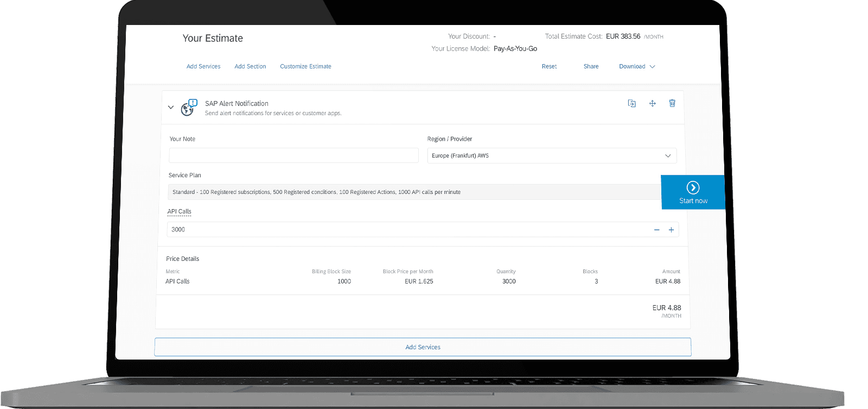Screen dimensions: 868x409
Task: Click the copy service icon in SAP Alert Notification header
Action: pyautogui.click(x=631, y=103)
